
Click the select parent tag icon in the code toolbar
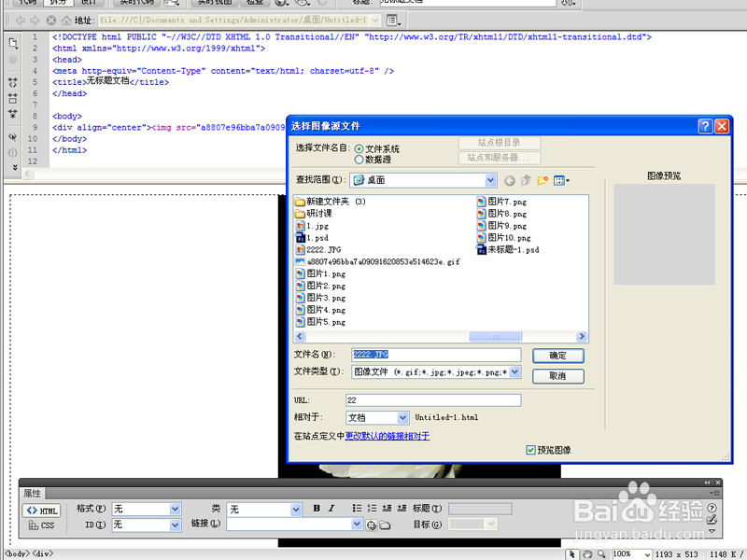(13, 136)
